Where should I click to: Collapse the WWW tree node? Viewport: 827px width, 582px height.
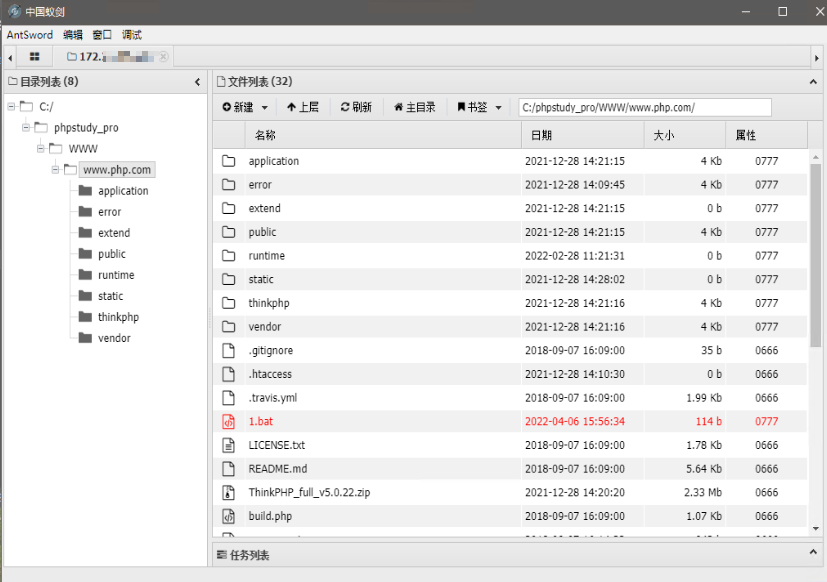tap(41, 149)
